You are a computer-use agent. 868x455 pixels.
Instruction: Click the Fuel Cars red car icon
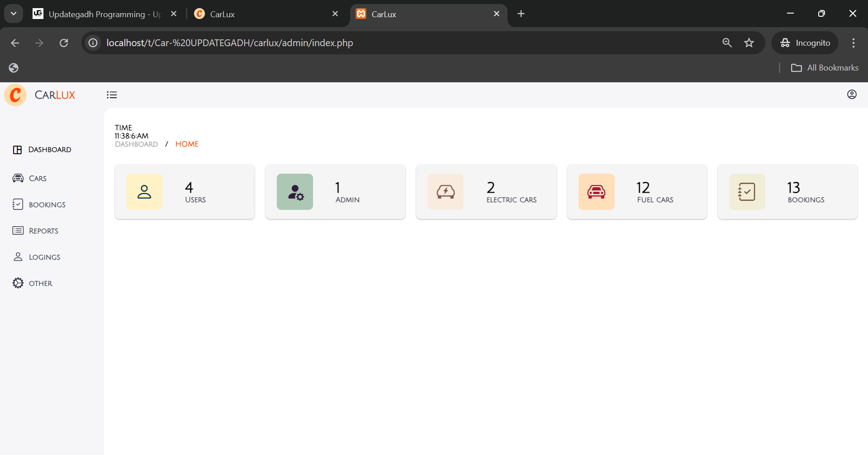596,192
